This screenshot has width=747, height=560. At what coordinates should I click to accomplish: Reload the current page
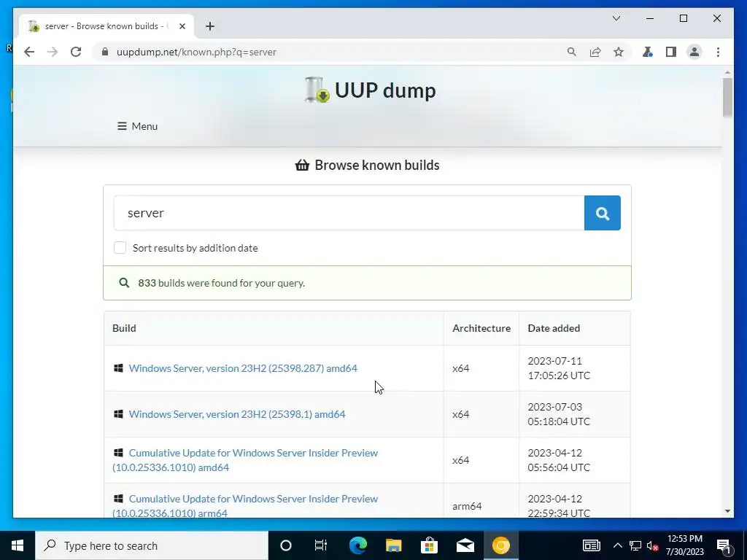pyautogui.click(x=76, y=52)
